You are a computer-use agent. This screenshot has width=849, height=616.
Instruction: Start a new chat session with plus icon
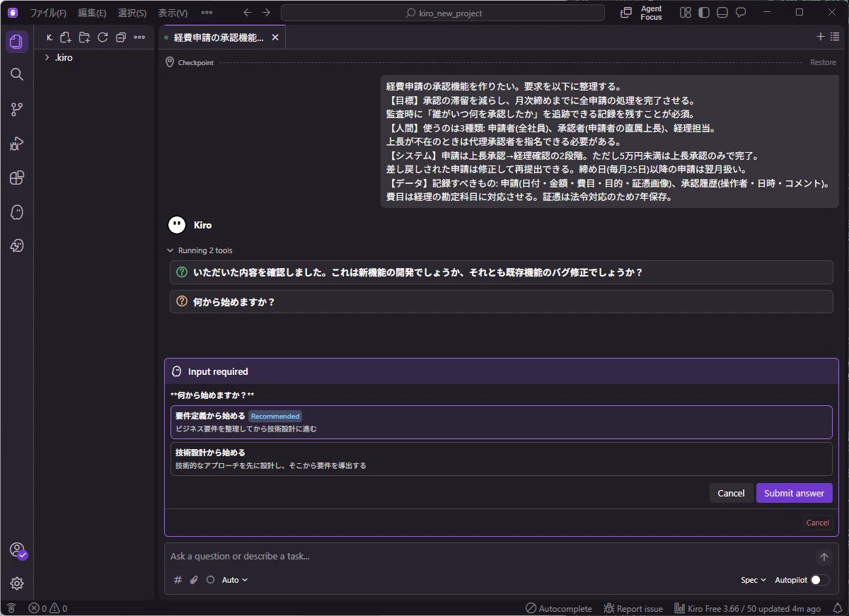point(821,37)
